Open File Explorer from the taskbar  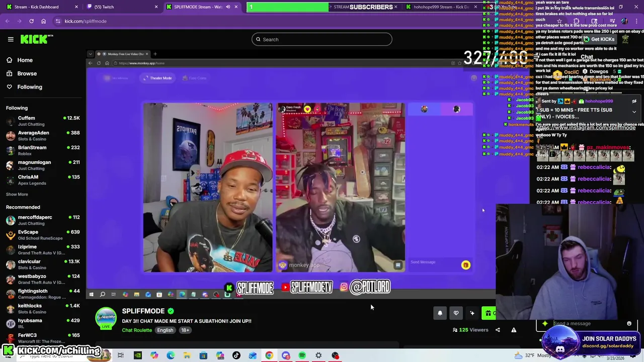click(187, 355)
